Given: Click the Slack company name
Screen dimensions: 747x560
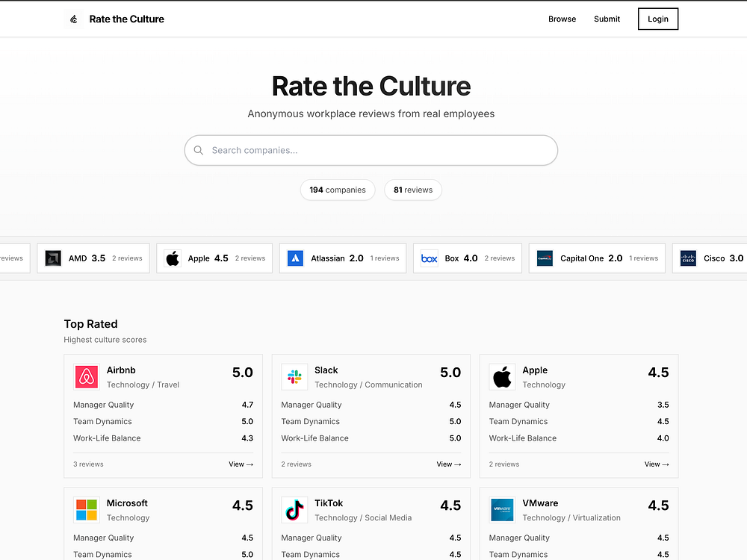Looking at the screenshot, I should (326, 370).
